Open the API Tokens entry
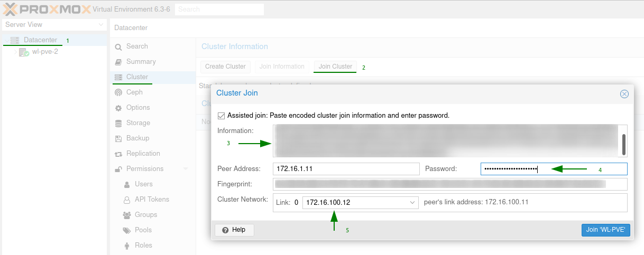 pyautogui.click(x=153, y=200)
